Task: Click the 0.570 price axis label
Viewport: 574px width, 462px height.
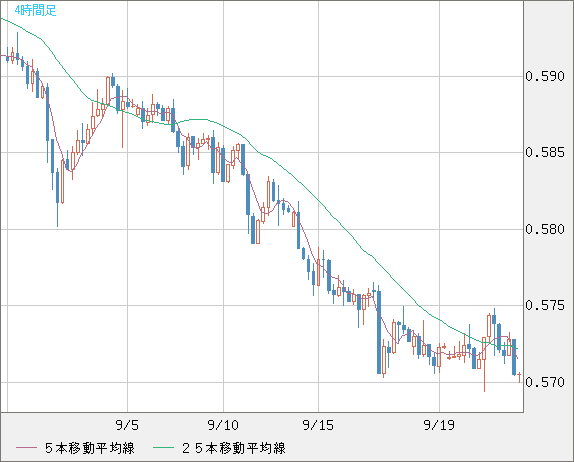Action: click(545, 383)
